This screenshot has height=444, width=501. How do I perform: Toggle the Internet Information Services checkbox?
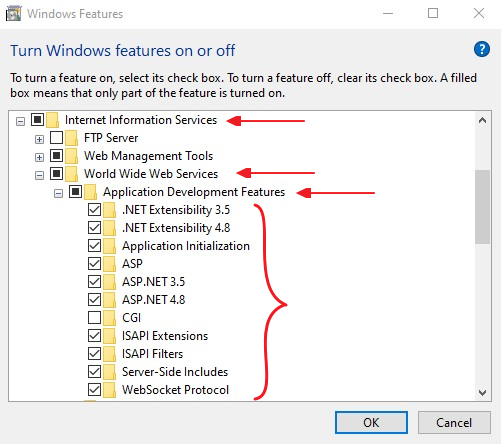pyautogui.click(x=37, y=119)
